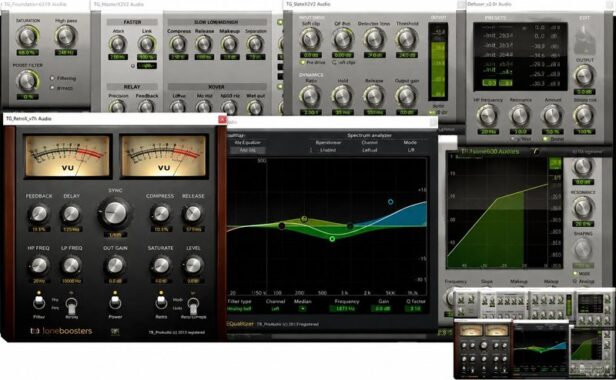Select the bright green node on the EQ dip

click(332, 239)
